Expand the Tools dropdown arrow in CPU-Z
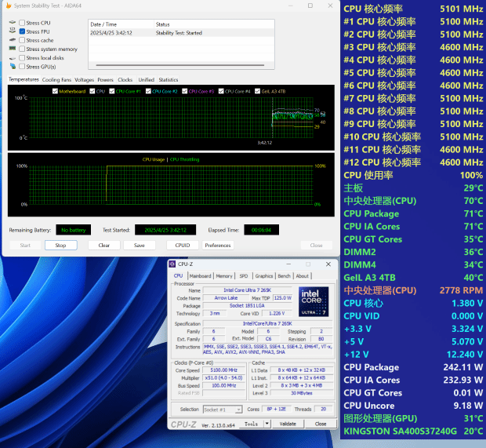This screenshot has width=486, height=448. click(x=267, y=424)
